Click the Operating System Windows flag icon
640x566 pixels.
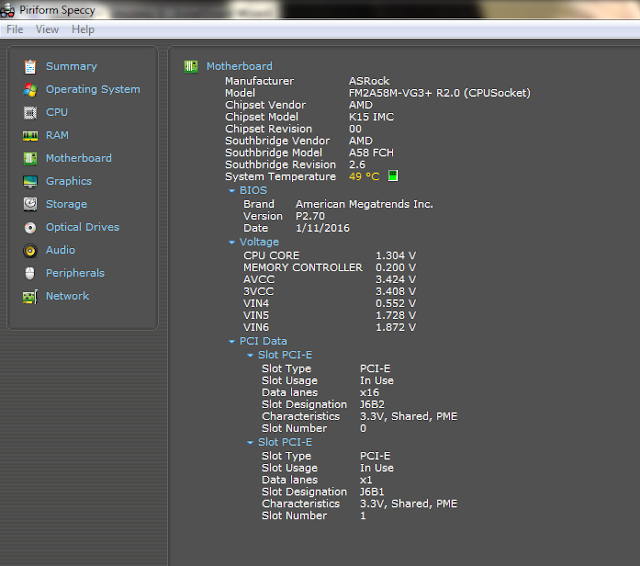(30, 90)
